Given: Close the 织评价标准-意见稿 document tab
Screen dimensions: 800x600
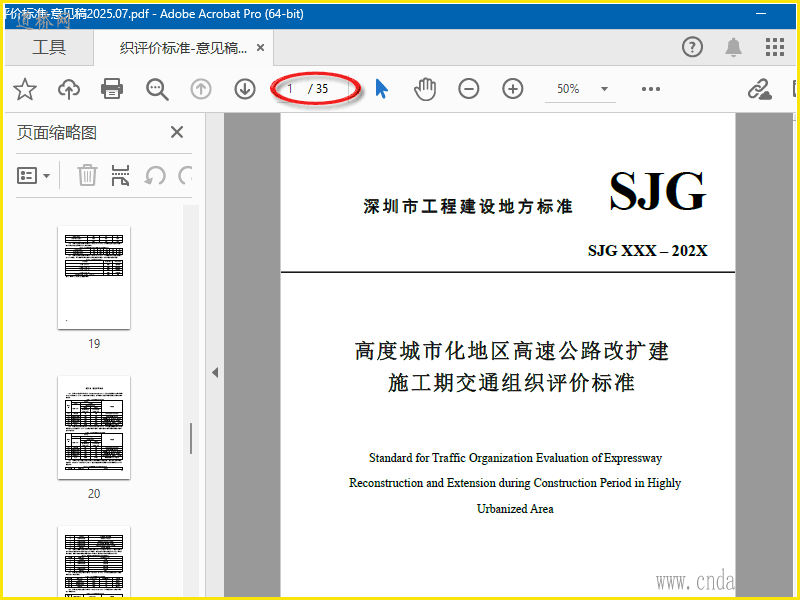Looking at the screenshot, I should [x=260, y=47].
